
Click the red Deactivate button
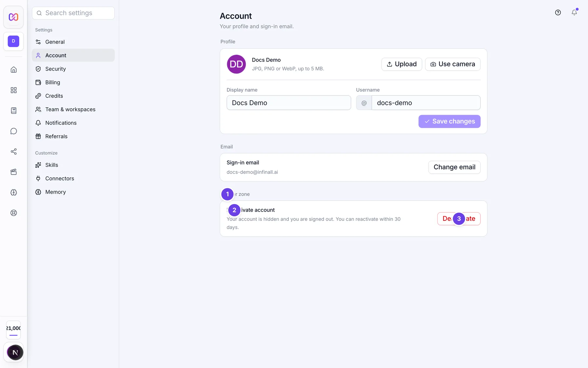point(459,219)
